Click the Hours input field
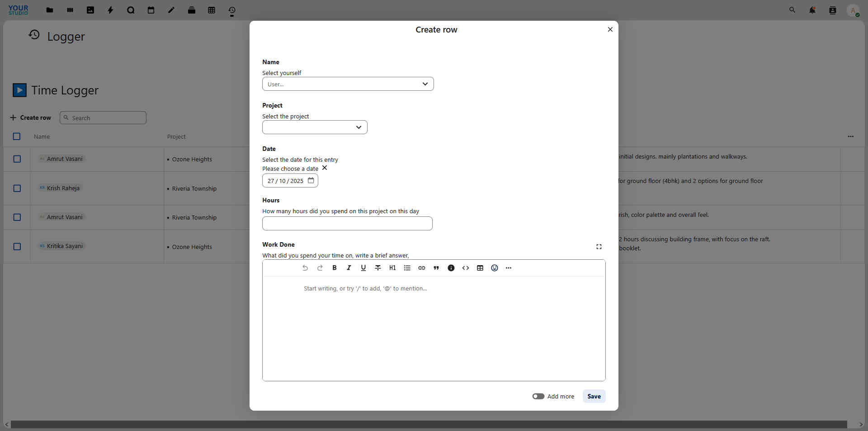 click(347, 224)
